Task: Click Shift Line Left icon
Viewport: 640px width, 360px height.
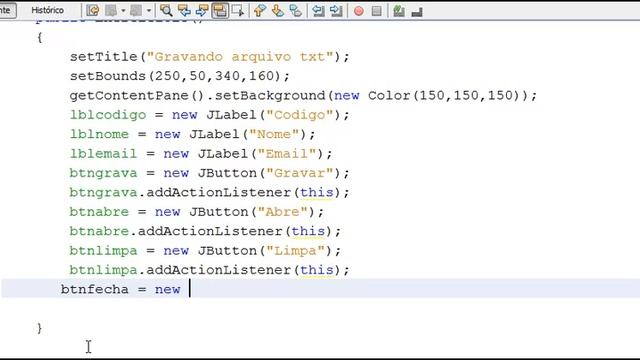Action: [318, 11]
